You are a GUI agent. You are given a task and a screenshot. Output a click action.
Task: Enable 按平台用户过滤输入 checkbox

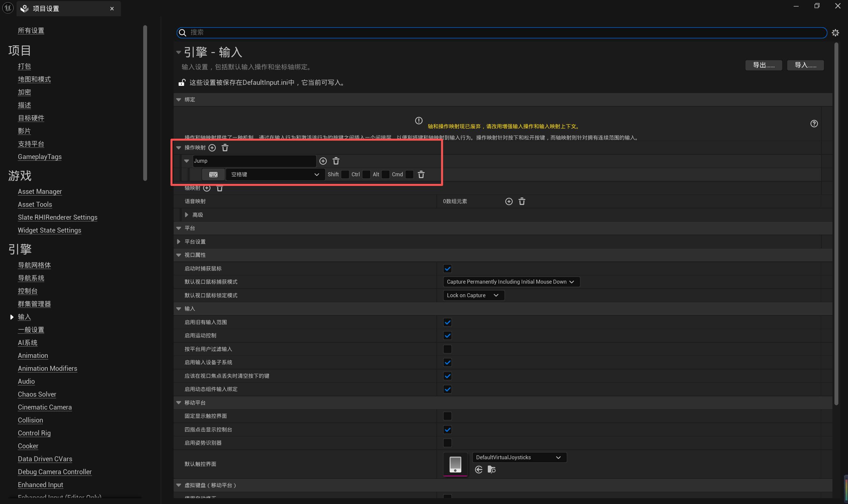tap(447, 349)
